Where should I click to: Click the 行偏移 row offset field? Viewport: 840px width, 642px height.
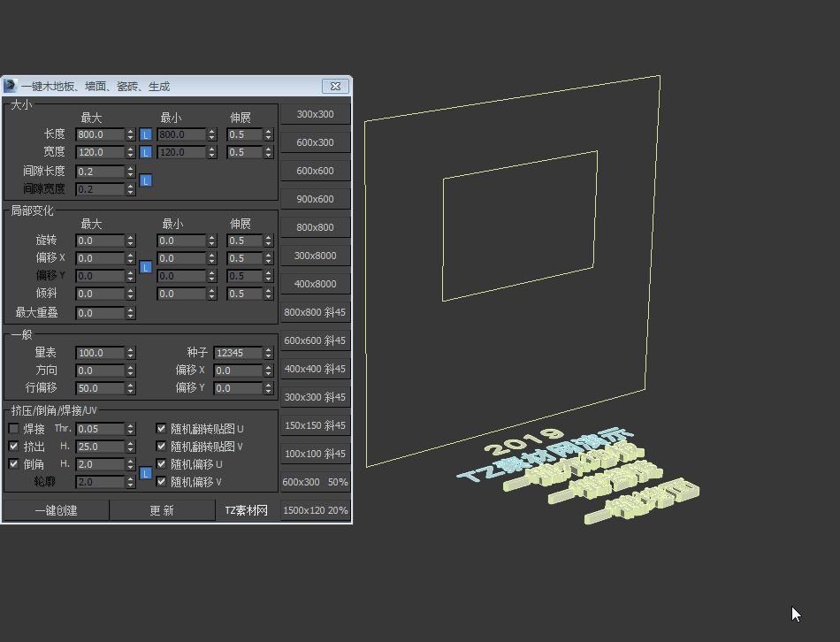tap(100, 388)
